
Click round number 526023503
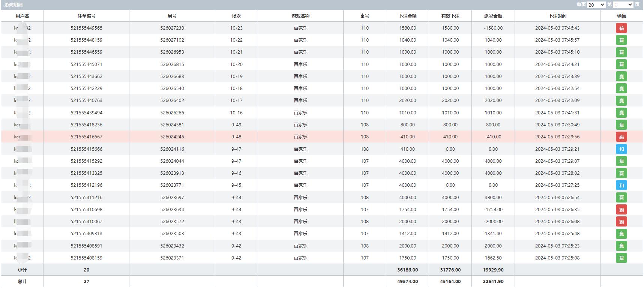tap(172, 234)
